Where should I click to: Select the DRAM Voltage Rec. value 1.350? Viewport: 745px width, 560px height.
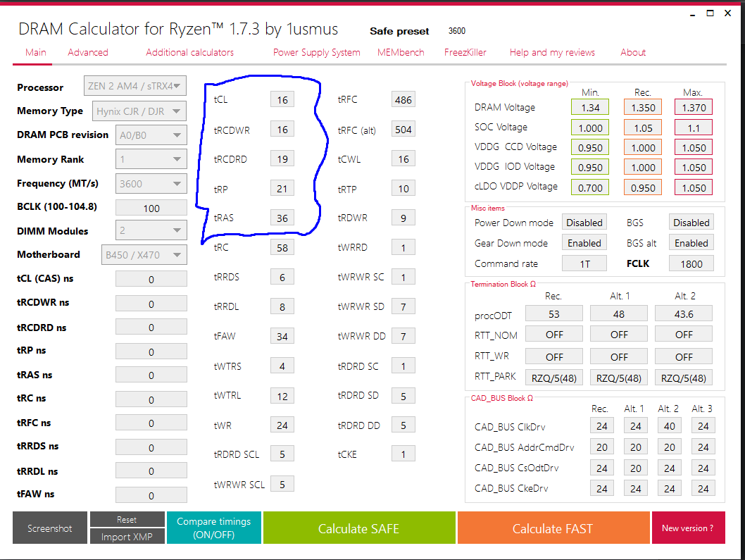[643, 108]
